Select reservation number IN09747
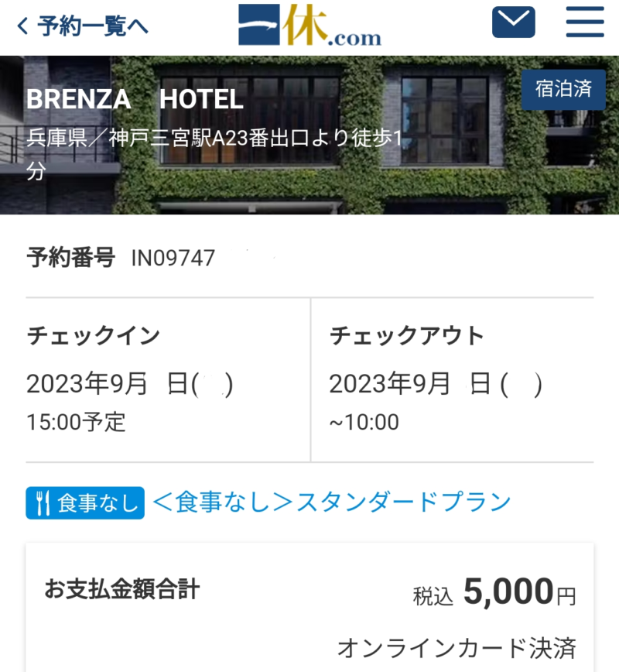The height and width of the screenshot is (672, 619). 173,258
